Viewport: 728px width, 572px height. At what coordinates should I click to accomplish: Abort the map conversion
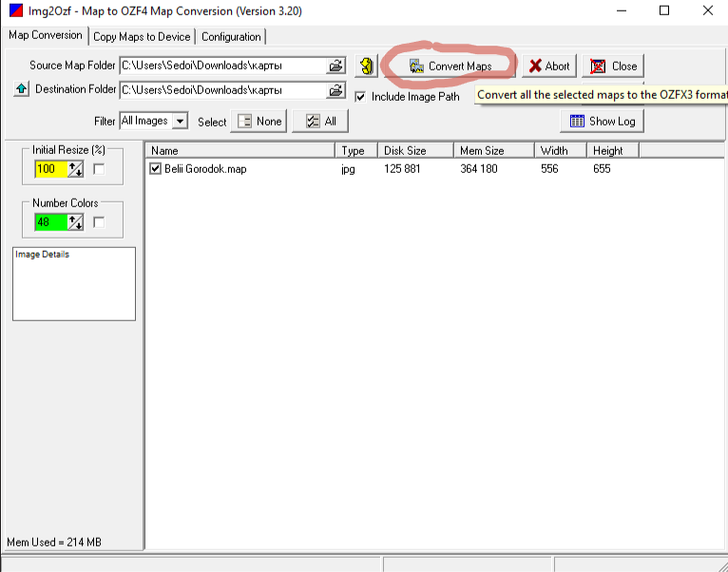[549, 67]
